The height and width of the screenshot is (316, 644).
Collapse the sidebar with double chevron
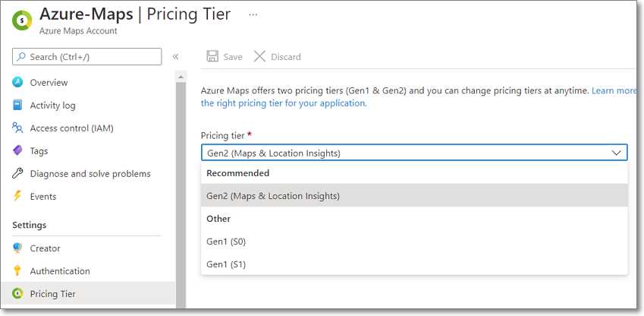pyautogui.click(x=175, y=56)
